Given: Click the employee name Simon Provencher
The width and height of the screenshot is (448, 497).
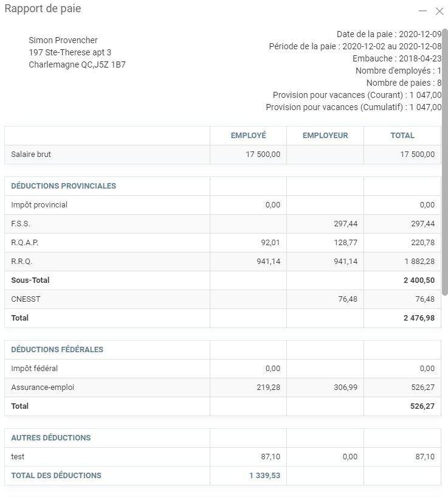Looking at the screenshot, I should pyautogui.click(x=63, y=40).
